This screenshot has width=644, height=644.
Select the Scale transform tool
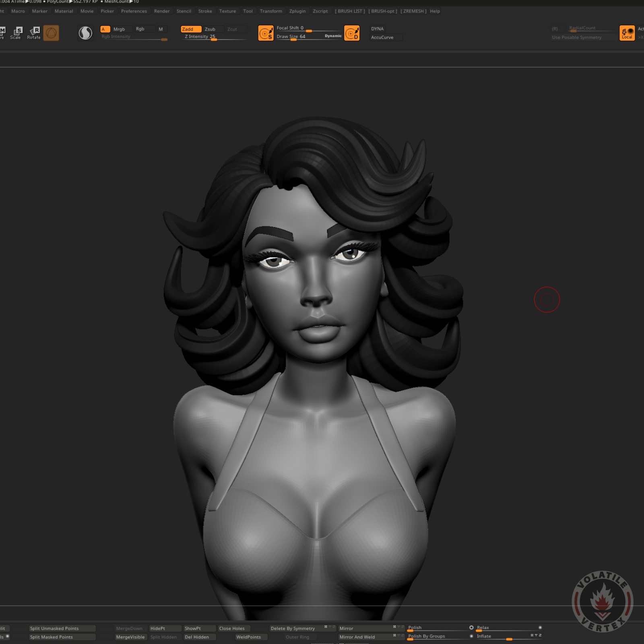pyautogui.click(x=17, y=33)
